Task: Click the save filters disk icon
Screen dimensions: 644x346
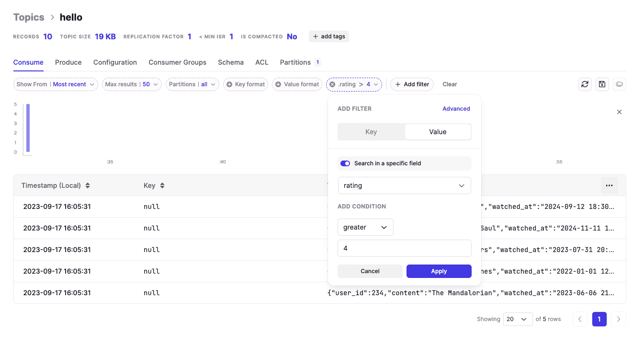Action: [x=602, y=84]
